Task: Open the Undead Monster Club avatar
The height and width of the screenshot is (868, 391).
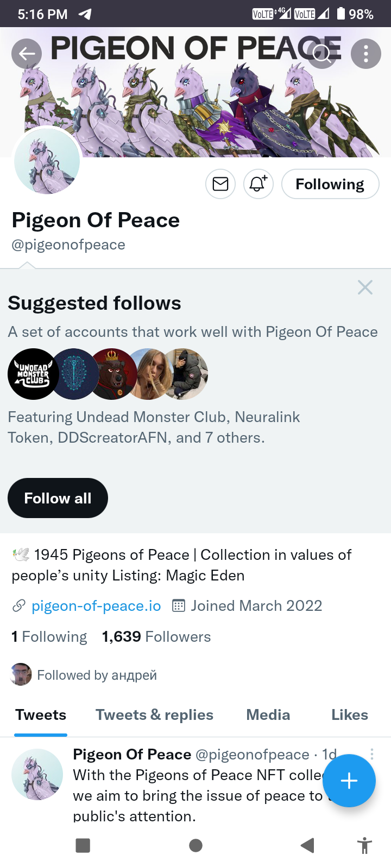Action: pyautogui.click(x=33, y=374)
